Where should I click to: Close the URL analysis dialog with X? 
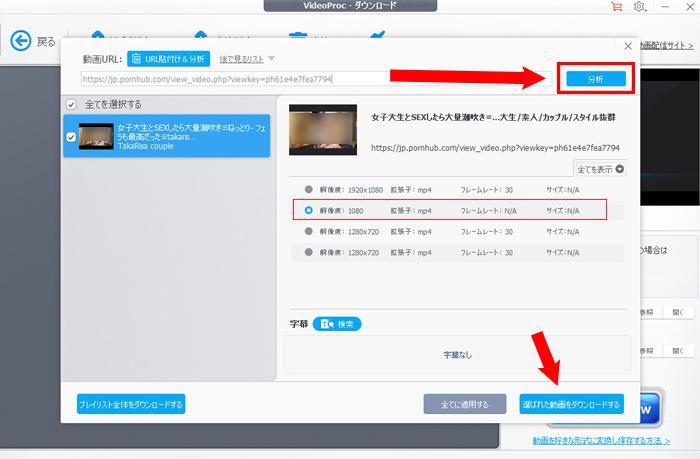tap(628, 46)
